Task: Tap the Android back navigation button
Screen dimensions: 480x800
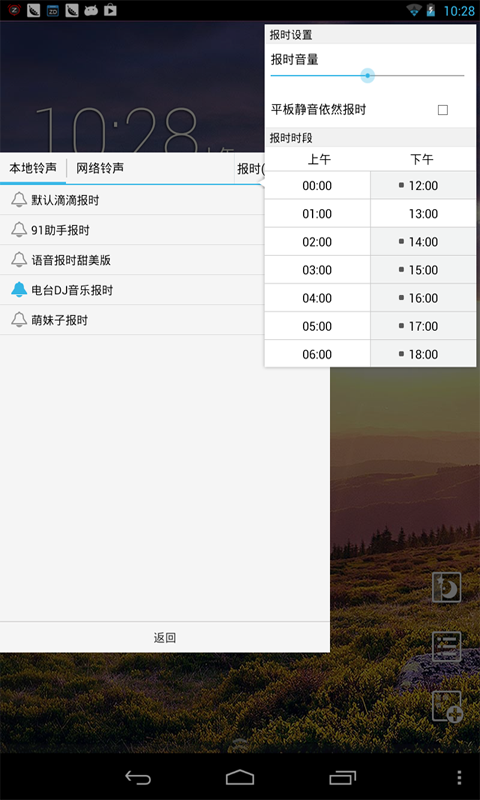Action: 138,778
